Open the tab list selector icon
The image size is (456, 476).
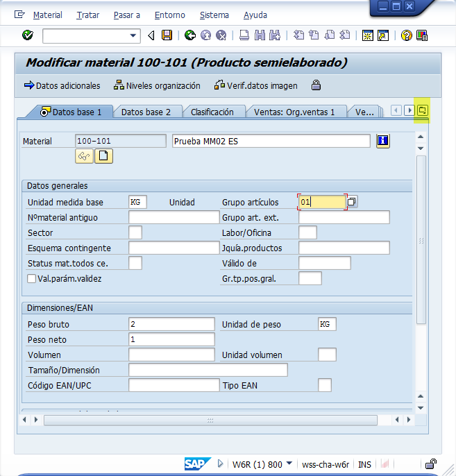point(422,110)
